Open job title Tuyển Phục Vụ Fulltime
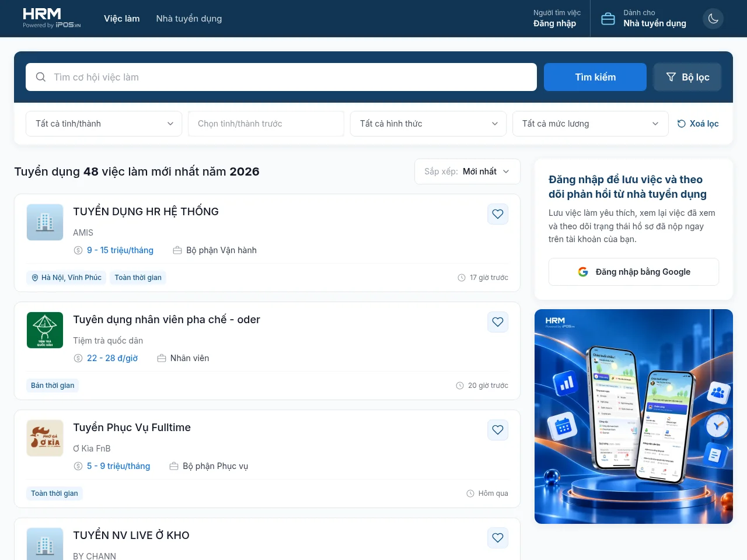Screen dimensions: 747x560 tap(132, 428)
